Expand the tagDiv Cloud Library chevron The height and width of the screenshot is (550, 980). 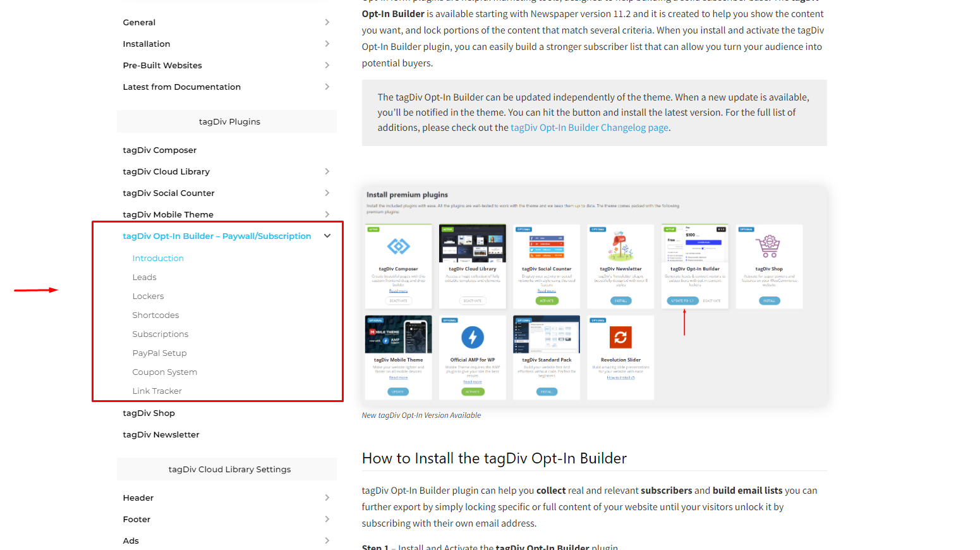pyautogui.click(x=327, y=171)
